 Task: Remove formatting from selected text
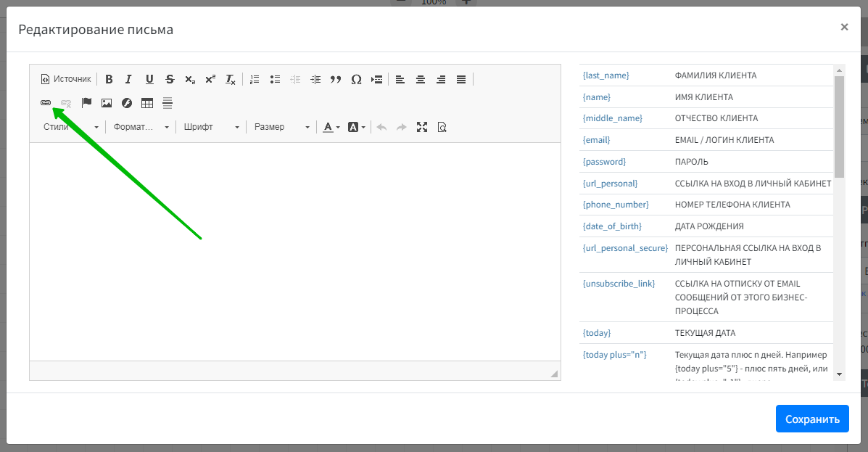(230, 79)
